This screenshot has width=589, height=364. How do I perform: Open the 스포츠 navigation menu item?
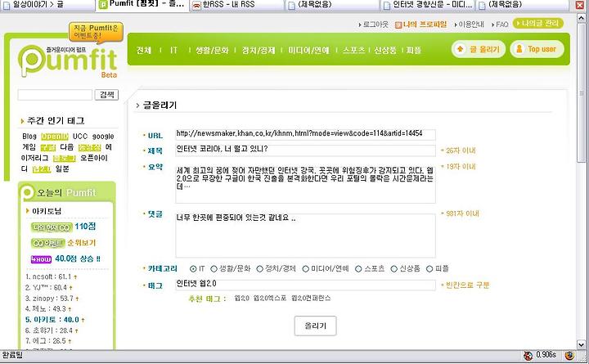coord(353,50)
